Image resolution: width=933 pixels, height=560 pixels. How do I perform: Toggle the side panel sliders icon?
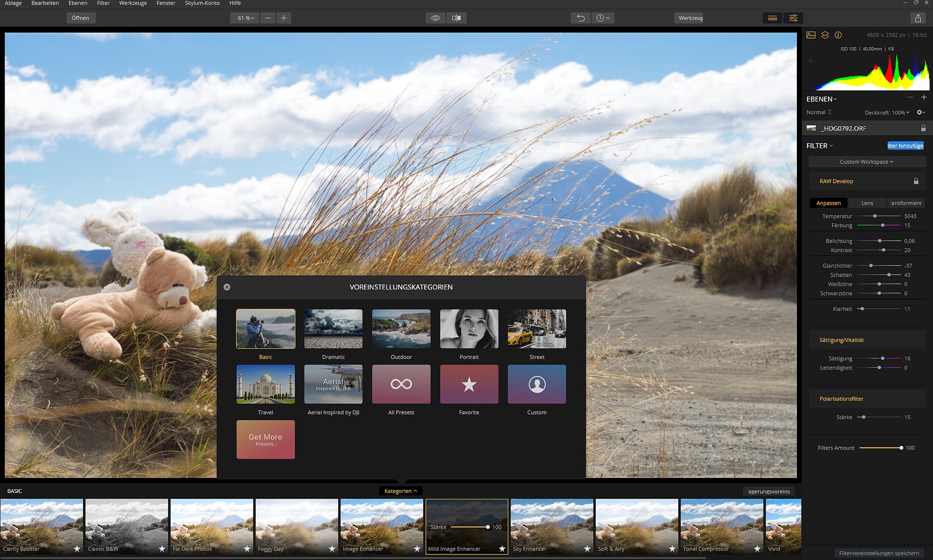[793, 18]
